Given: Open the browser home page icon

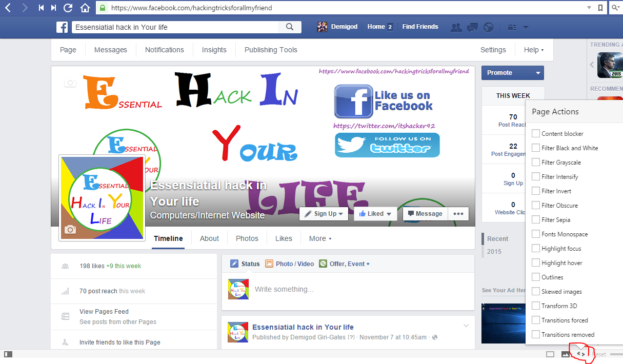Looking at the screenshot, I should coord(85,8).
